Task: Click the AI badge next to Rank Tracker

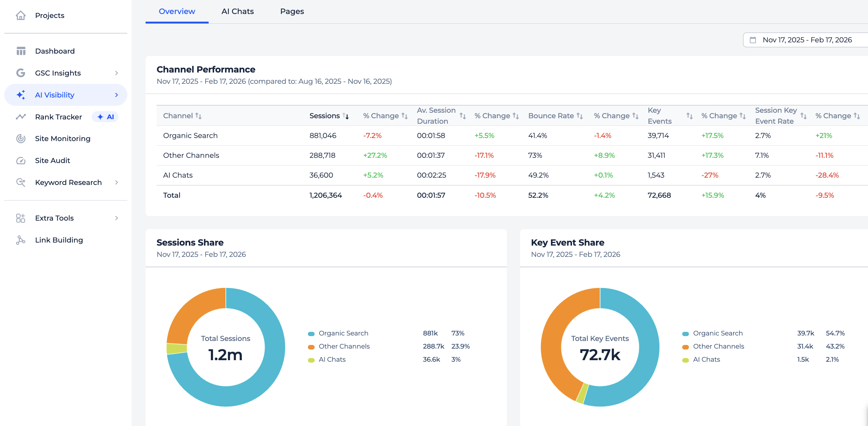Action: [105, 117]
